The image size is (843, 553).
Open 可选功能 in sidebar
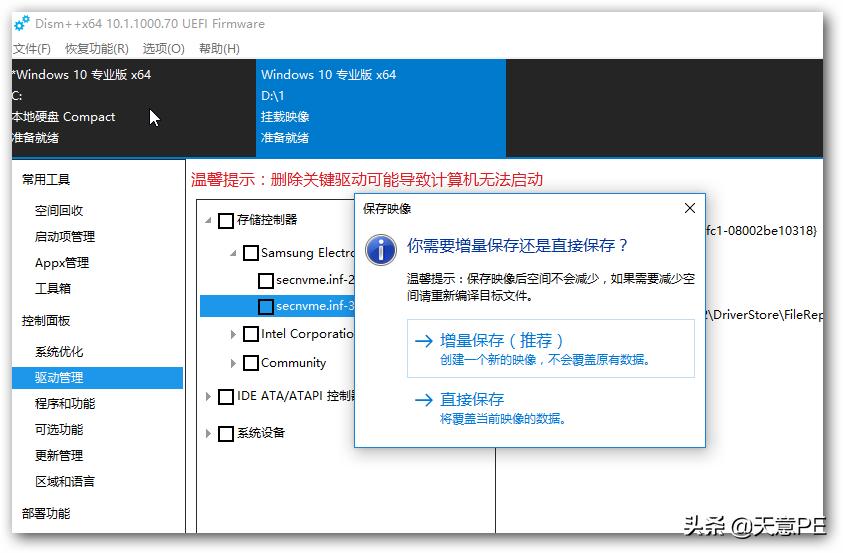point(59,429)
